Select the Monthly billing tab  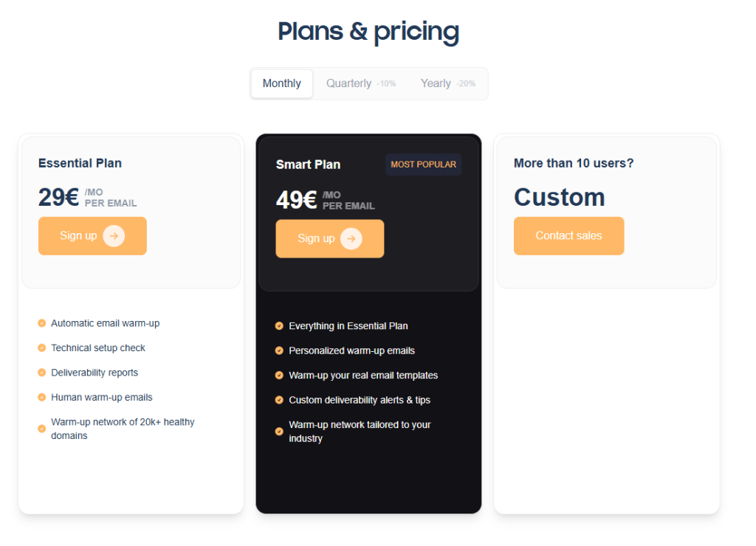click(x=281, y=83)
